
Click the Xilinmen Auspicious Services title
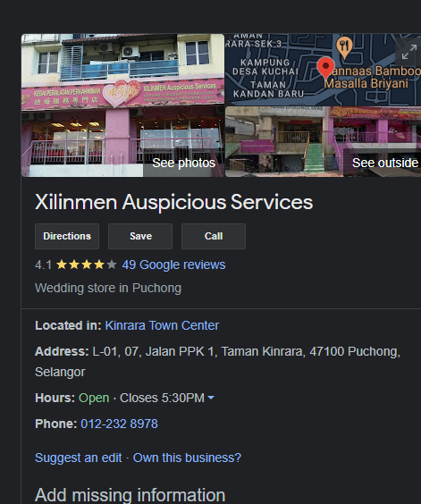[173, 202]
